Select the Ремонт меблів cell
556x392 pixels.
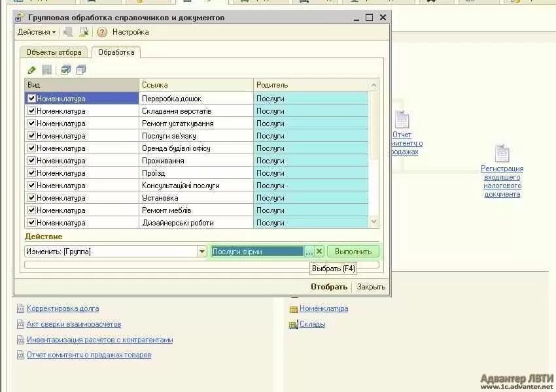pyautogui.click(x=196, y=210)
